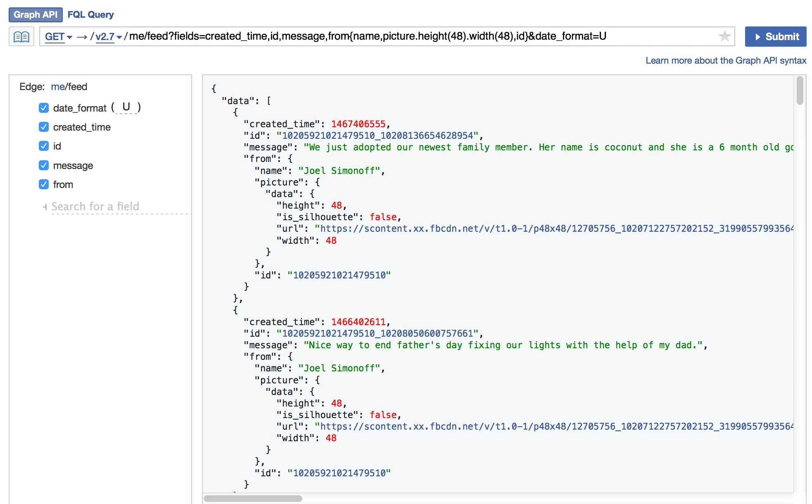Click the plus icon beside the field search
The height and width of the screenshot is (504, 812).
(45, 207)
